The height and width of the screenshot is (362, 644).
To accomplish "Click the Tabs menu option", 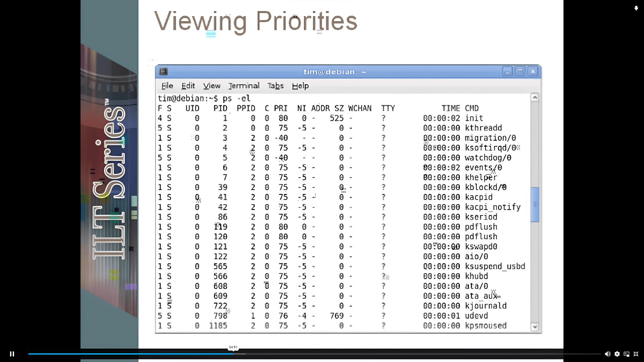I will [x=275, y=86].
